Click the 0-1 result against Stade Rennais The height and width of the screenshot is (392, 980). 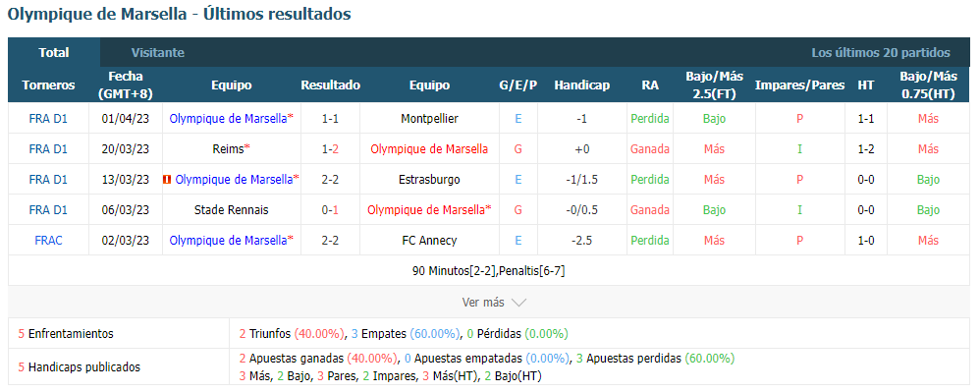[x=330, y=210]
